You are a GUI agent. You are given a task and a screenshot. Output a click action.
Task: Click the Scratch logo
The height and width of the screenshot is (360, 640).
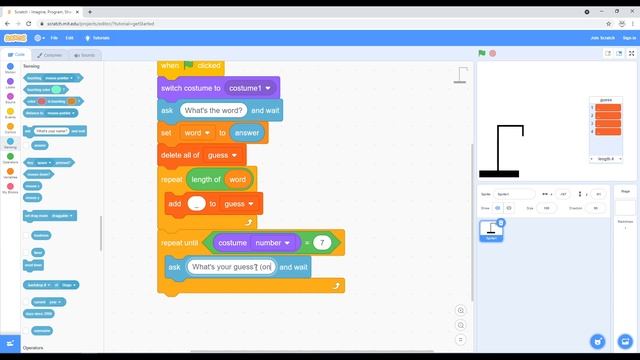pyautogui.click(x=16, y=38)
